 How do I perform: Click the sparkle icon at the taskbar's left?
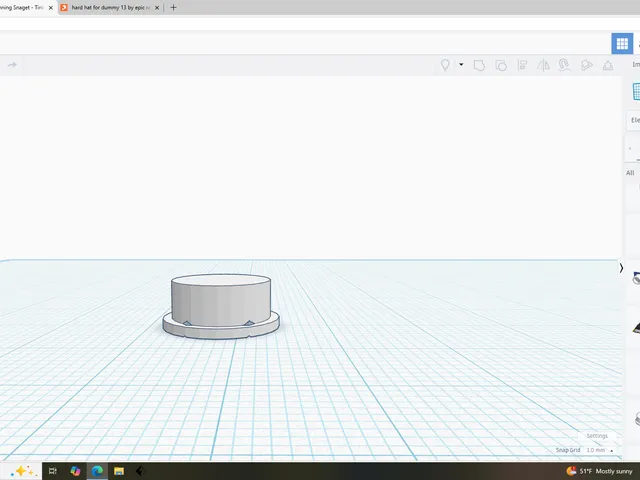pos(23,471)
